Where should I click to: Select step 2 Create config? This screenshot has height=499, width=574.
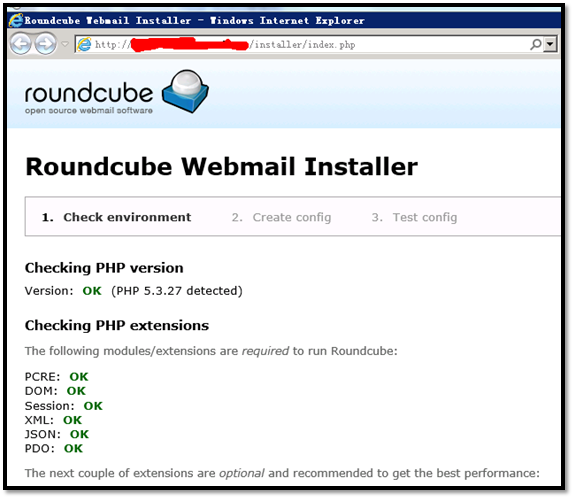(x=281, y=217)
